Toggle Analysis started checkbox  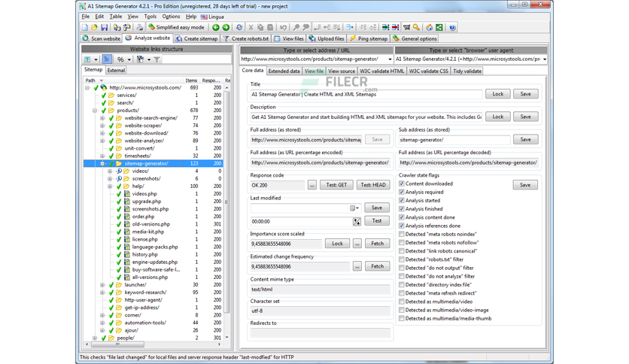tap(402, 201)
